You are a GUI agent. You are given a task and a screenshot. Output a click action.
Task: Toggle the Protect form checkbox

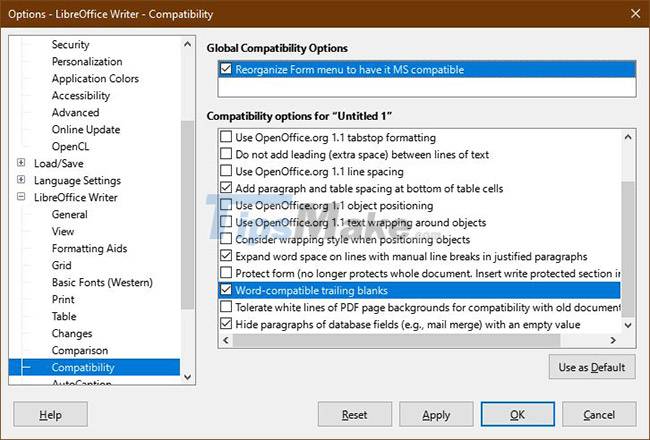pos(226,273)
